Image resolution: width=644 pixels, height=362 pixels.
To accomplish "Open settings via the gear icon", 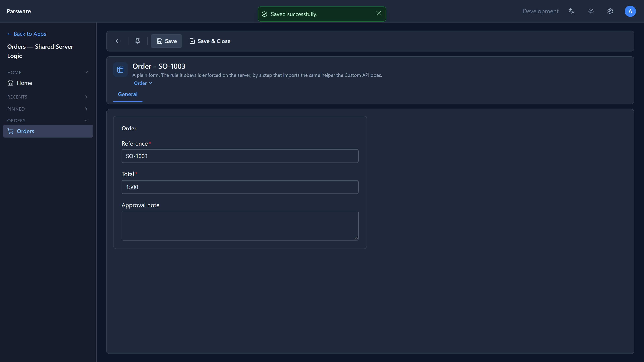I will point(610,11).
